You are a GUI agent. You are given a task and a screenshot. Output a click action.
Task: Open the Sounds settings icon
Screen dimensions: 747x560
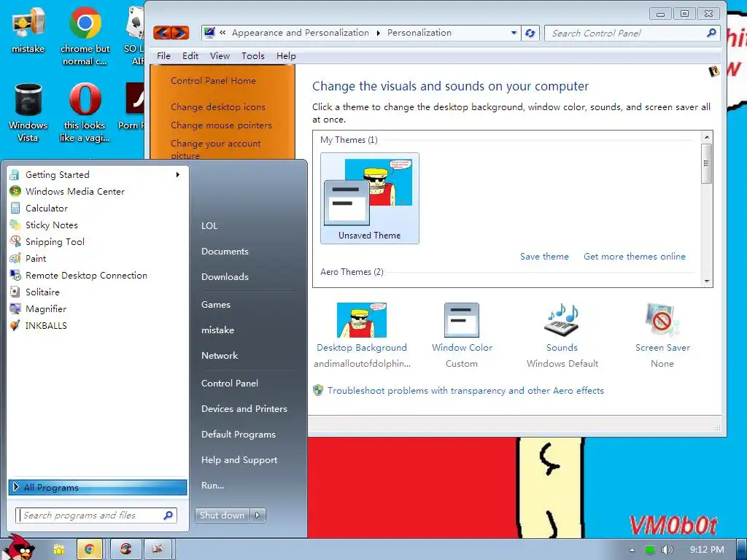[x=562, y=319]
